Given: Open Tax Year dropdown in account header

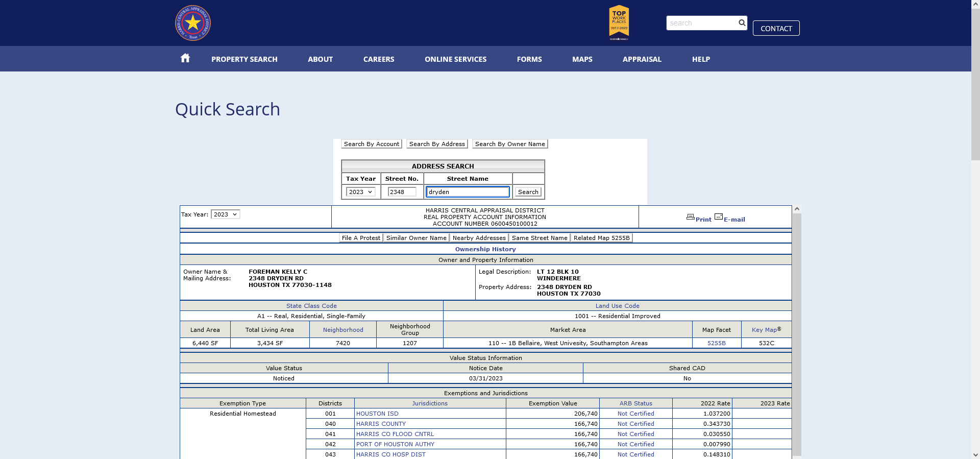Looking at the screenshot, I should 226,214.
